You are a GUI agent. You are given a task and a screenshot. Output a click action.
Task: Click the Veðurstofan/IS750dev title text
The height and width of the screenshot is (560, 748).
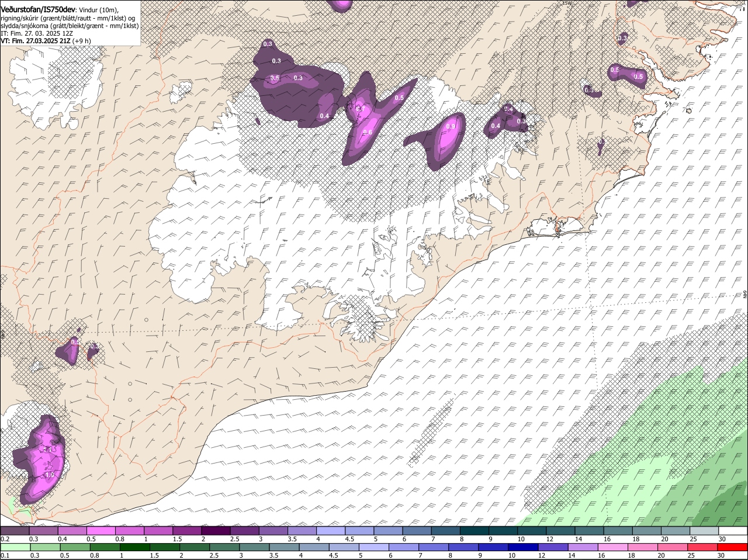(x=38, y=9)
